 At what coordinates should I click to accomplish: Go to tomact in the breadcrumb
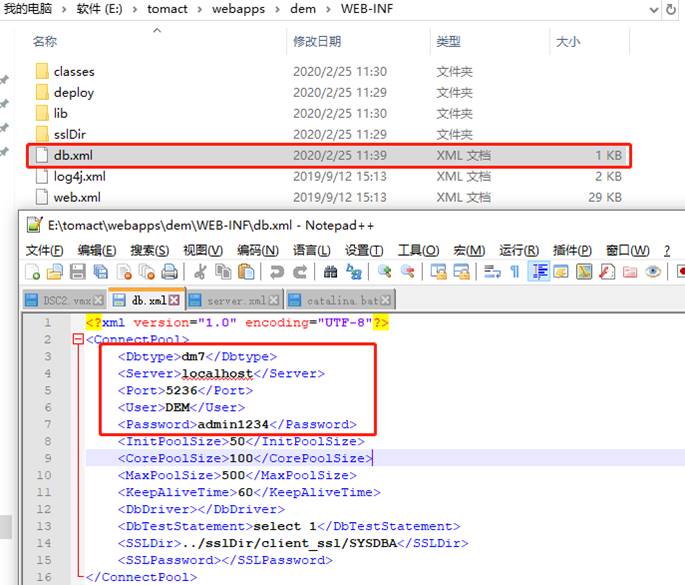click(x=167, y=9)
